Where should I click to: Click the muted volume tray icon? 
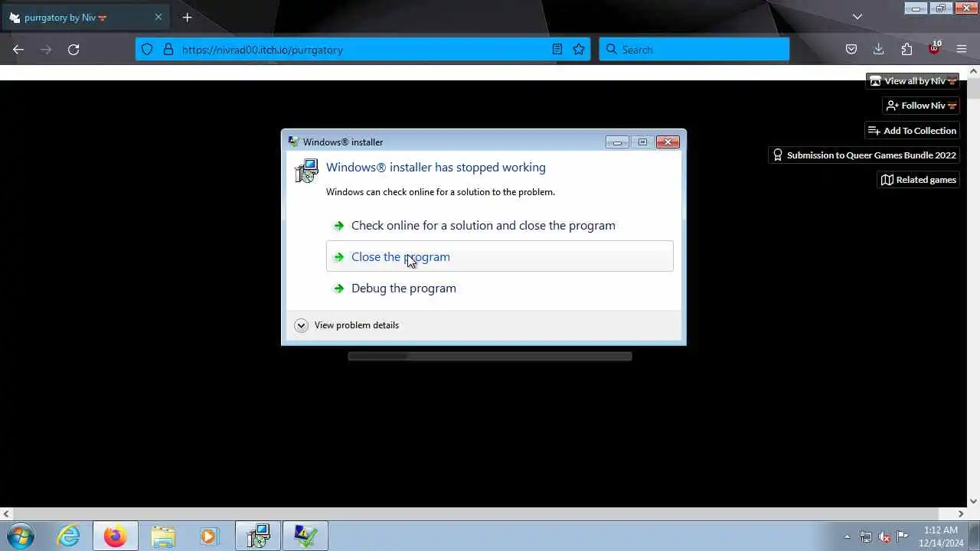[x=884, y=536]
